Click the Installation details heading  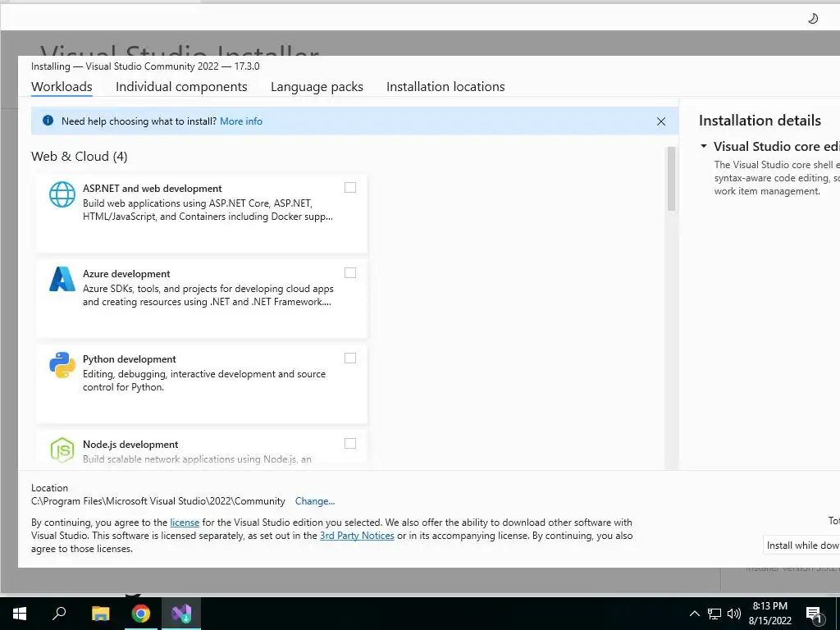[760, 121]
